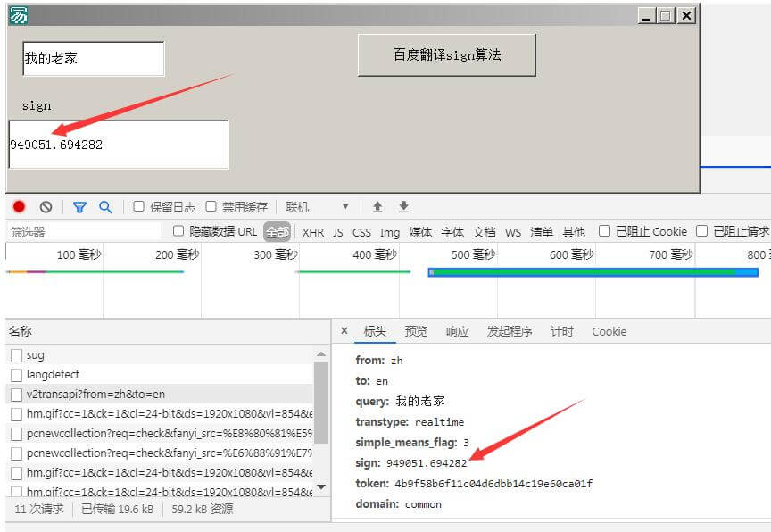This screenshot has height=532, width=771.
Task: Check the 隐藏数据 URL checkbox
Action: click(x=178, y=231)
